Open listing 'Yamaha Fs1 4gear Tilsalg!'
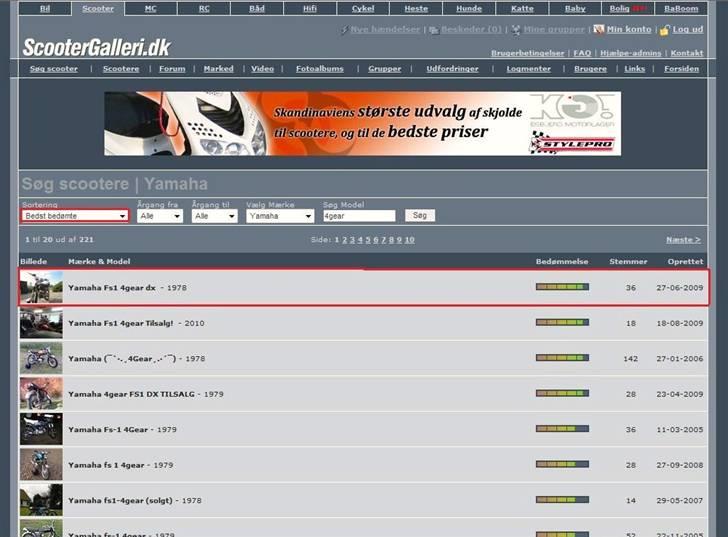Viewport: 728px width, 537px height. pyautogui.click(x=121, y=323)
